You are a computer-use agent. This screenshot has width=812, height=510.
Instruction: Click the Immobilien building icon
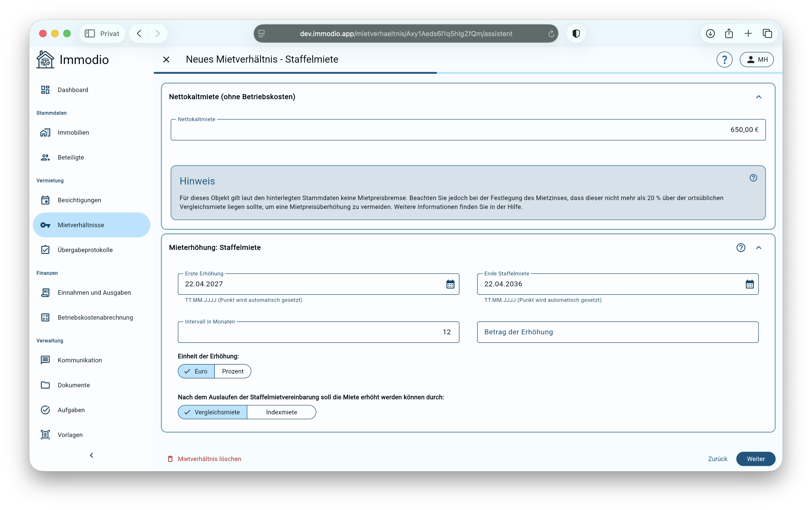point(45,133)
